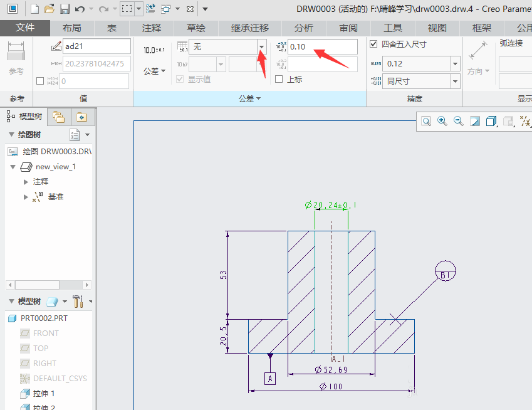Select 绘图 DRW0003.DRW tree node
This screenshot has width=532, height=410.
coord(50,151)
